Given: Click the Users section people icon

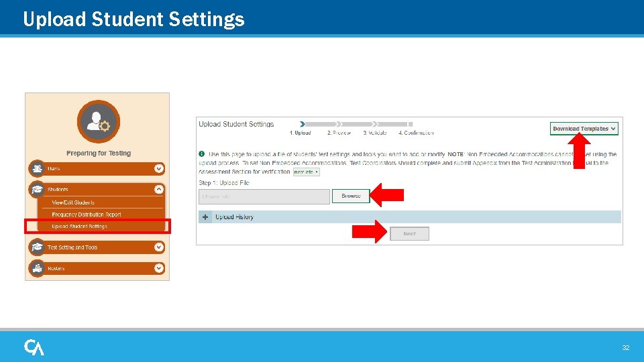Looking at the screenshot, I should 37,168.
